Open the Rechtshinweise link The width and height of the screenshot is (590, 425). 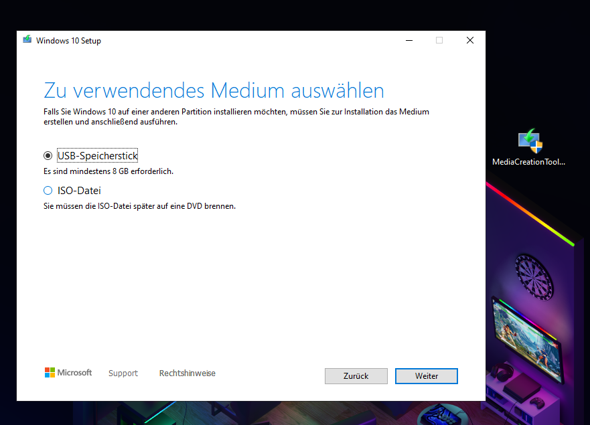(x=187, y=373)
